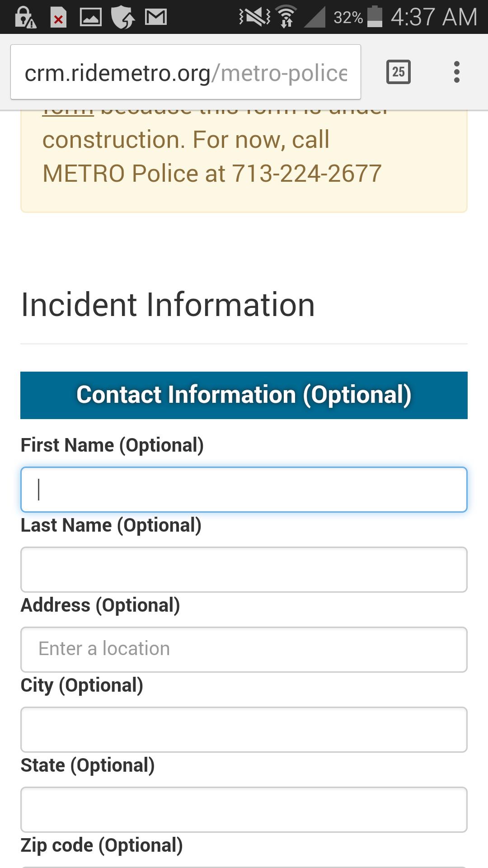Click the Last Name input box
Image resolution: width=488 pixels, height=868 pixels.
(243, 569)
